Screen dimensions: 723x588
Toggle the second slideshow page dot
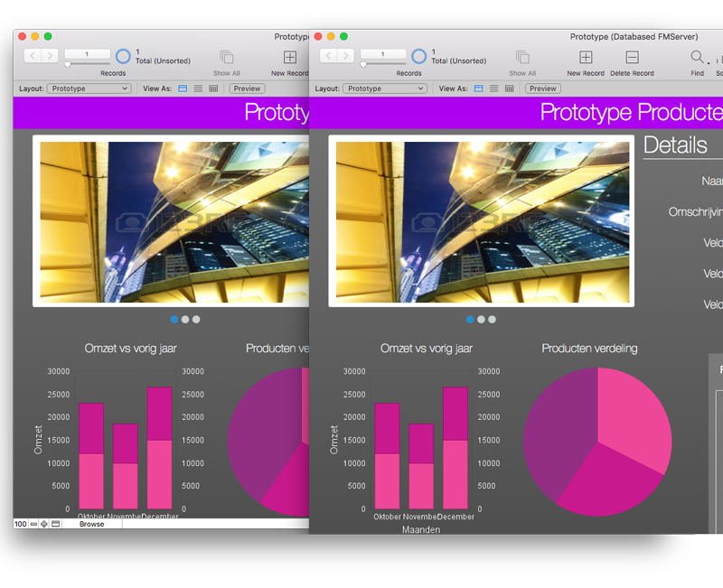(x=481, y=319)
